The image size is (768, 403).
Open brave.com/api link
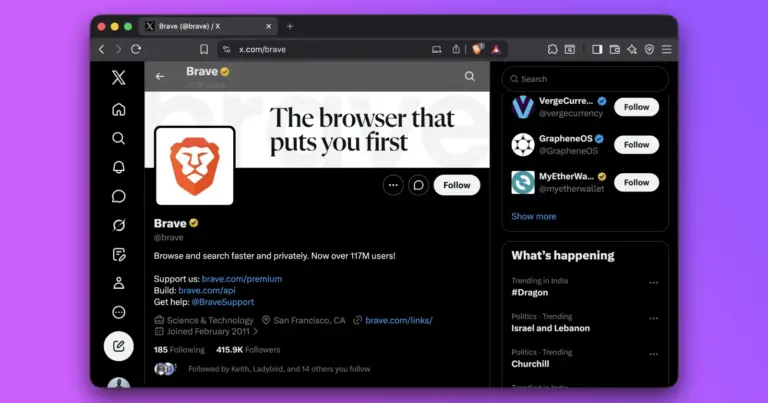click(207, 290)
